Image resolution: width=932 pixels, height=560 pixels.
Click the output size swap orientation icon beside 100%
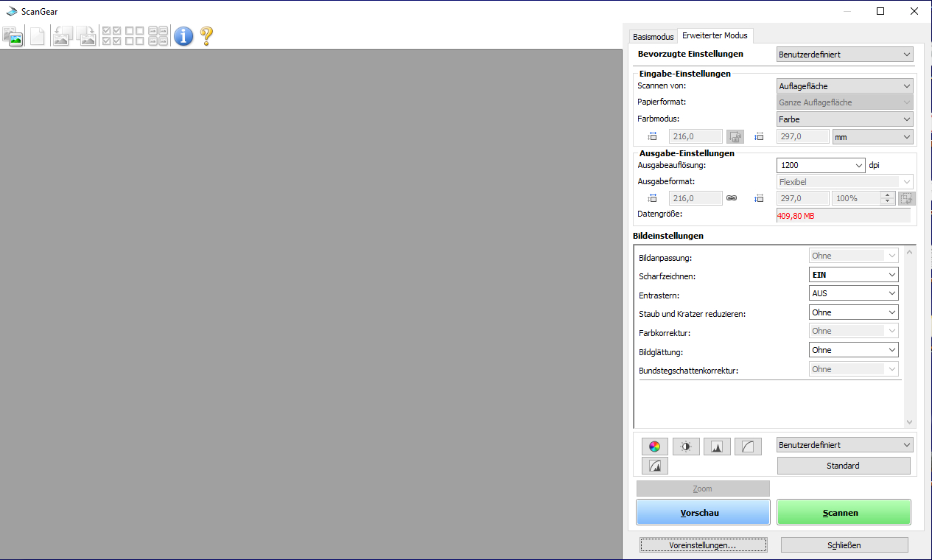906,198
